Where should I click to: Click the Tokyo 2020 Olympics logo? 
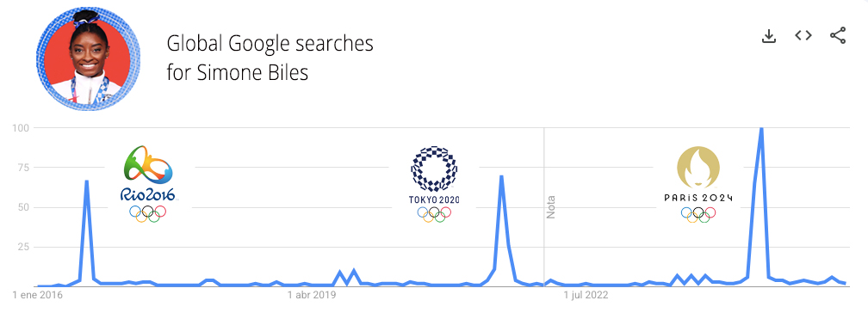coord(434,184)
